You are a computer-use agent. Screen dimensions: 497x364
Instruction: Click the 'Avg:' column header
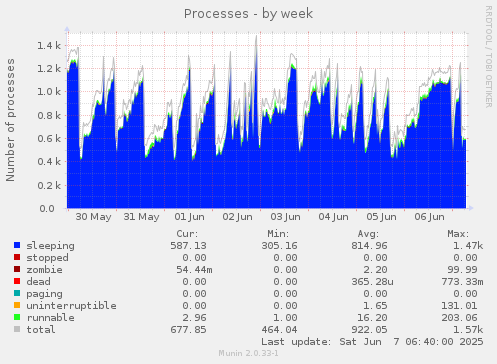[x=368, y=234]
